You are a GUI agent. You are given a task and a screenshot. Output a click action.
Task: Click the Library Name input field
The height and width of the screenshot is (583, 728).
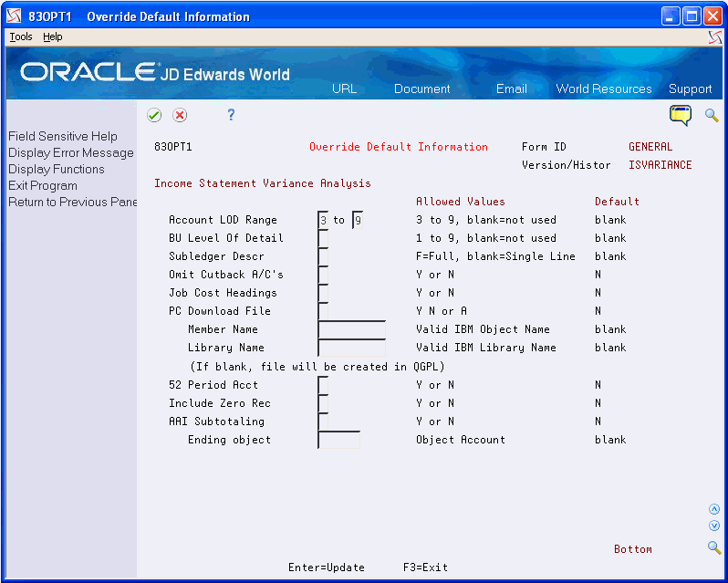[x=352, y=348]
